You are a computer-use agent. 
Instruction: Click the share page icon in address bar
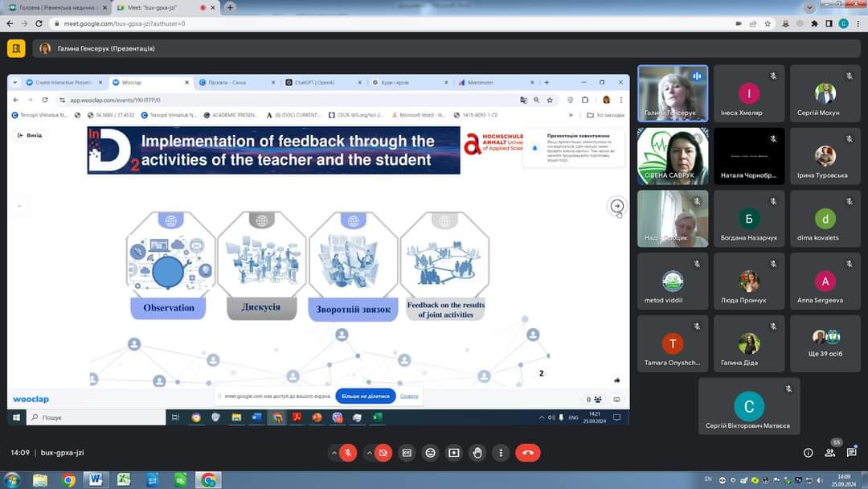click(x=753, y=23)
